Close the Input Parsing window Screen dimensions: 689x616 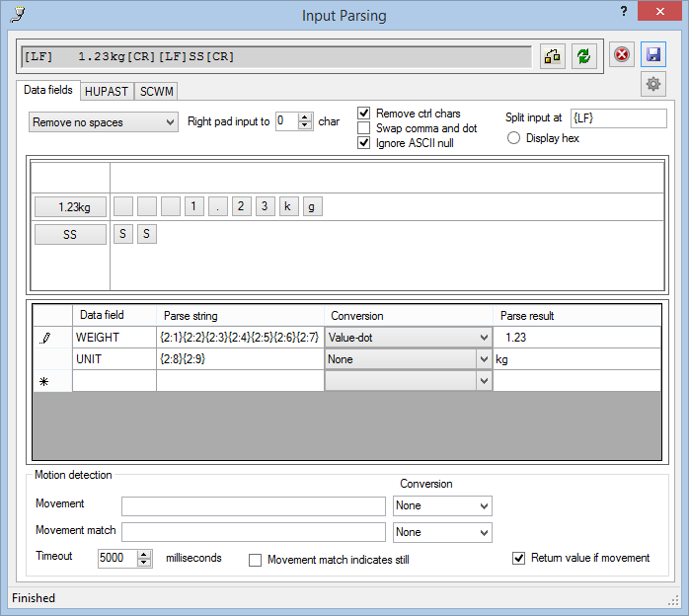(x=659, y=12)
